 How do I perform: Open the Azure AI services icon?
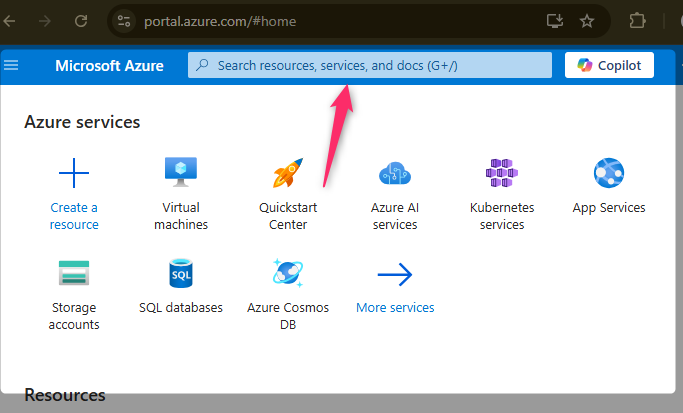395,173
